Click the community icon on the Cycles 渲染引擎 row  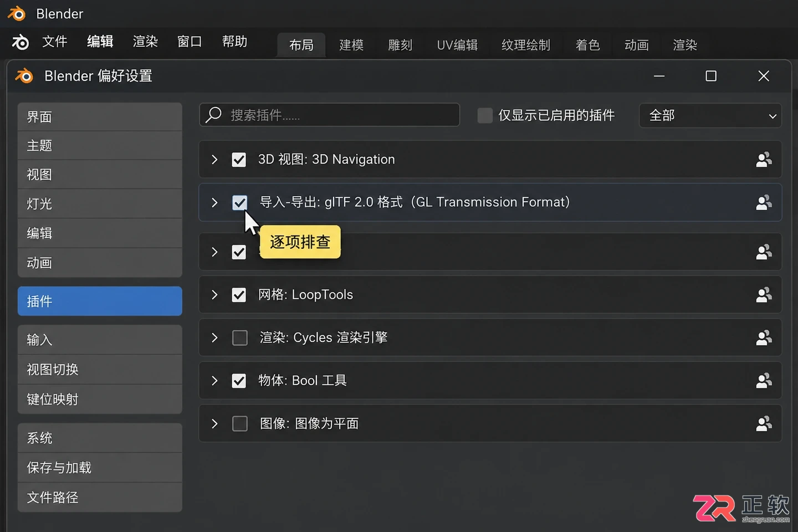coord(764,337)
